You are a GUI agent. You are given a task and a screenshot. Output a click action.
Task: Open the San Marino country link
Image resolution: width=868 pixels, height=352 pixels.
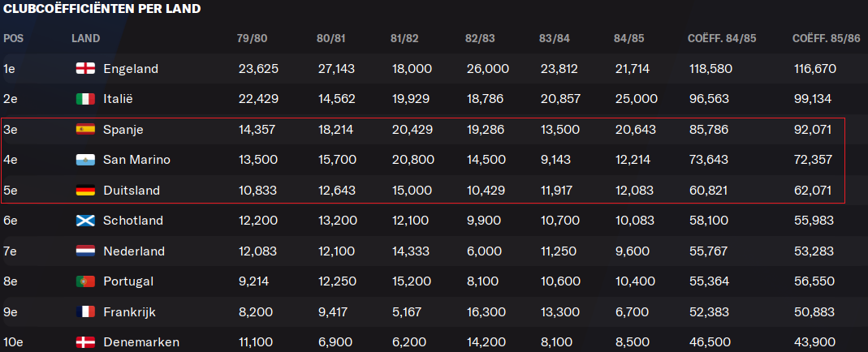pyautogui.click(x=136, y=161)
